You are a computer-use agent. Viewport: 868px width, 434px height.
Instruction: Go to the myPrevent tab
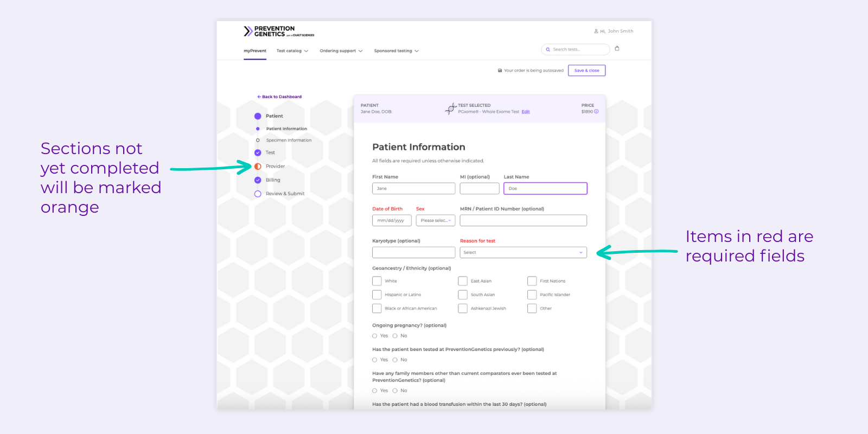(x=255, y=51)
